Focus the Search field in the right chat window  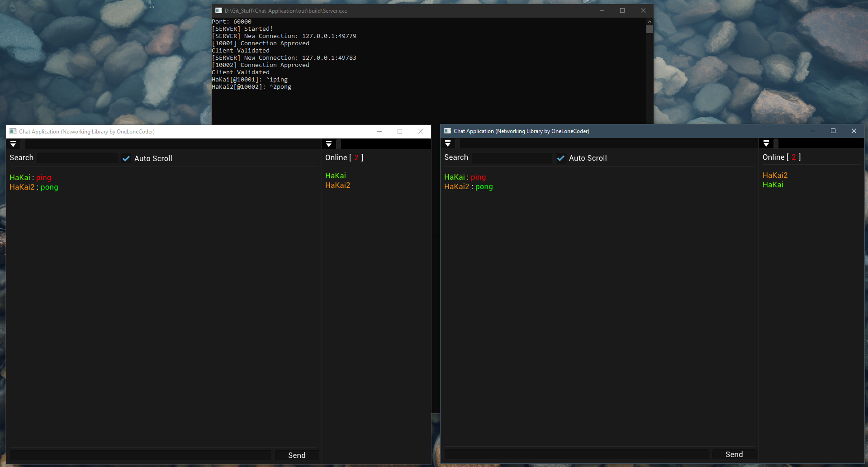(x=512, y=157)
